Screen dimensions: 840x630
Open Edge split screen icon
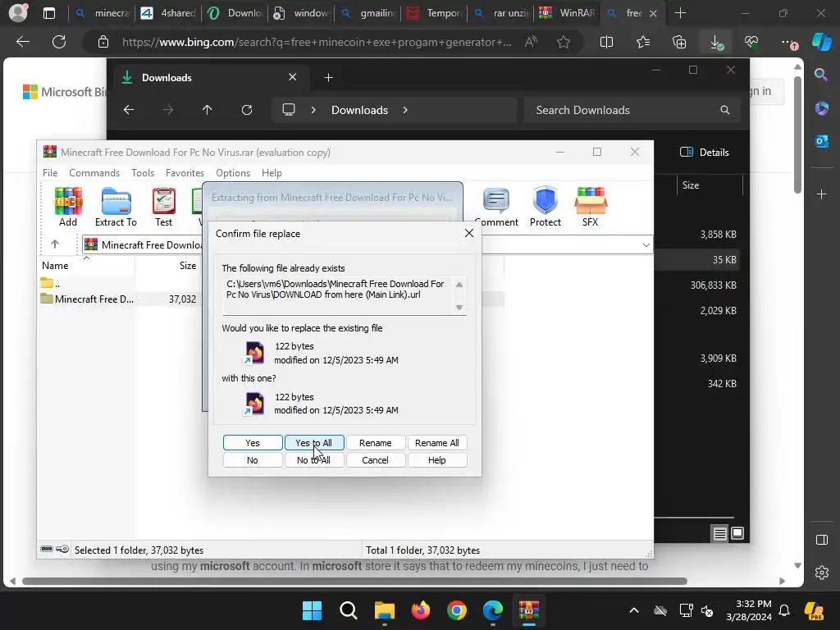(606, 42)
